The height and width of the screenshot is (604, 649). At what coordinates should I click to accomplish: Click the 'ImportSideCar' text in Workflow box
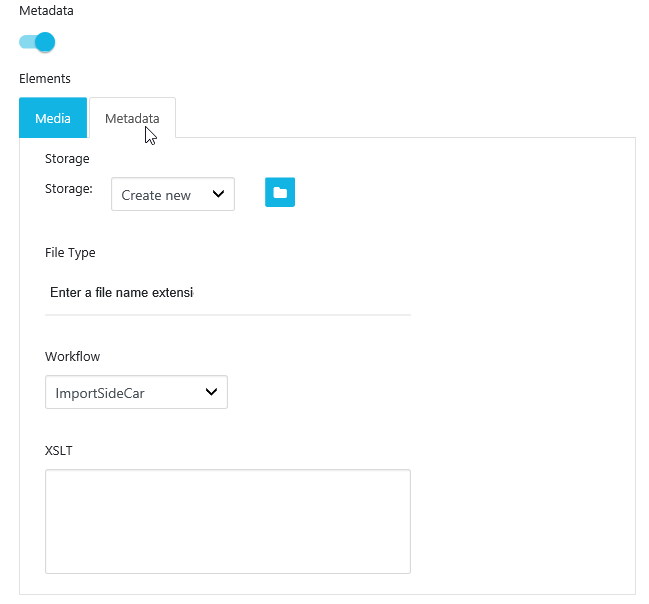pos(100,393)
